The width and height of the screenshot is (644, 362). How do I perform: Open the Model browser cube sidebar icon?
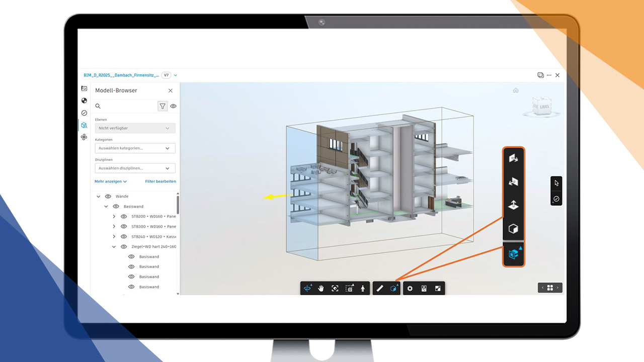(84, 125)
